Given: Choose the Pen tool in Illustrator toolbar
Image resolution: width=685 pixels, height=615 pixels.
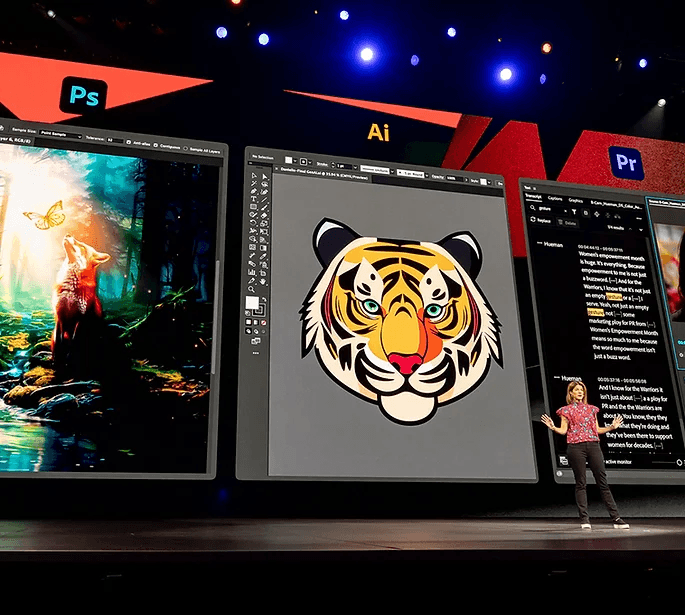Looking at the screenshot, I should (x=254, y=191).
